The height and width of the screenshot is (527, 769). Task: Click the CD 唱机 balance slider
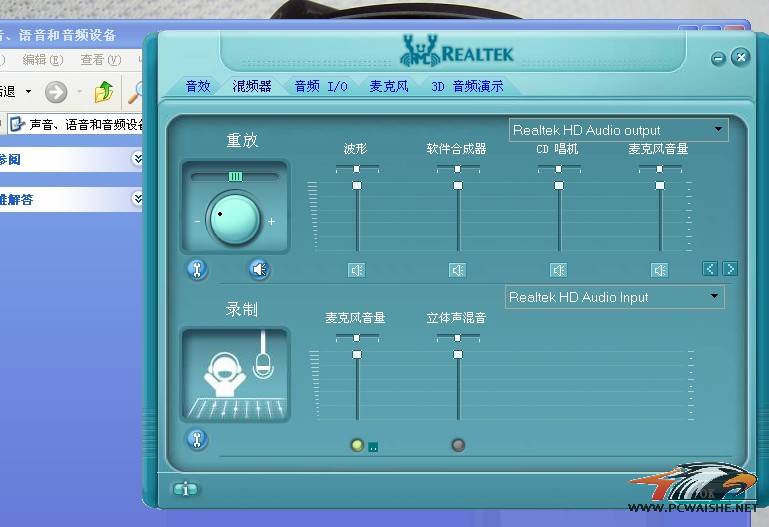(559, 169)
